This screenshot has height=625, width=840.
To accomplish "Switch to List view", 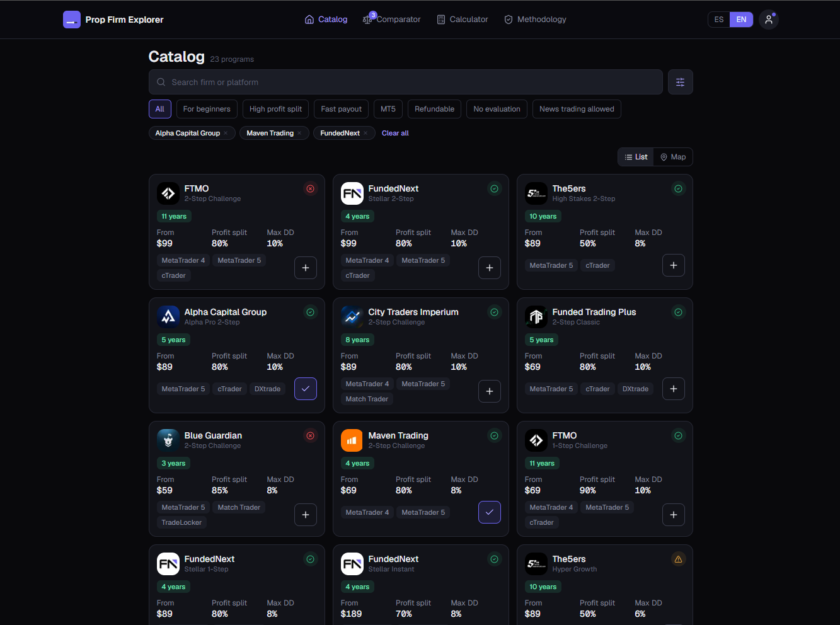I will [x=636, y=157].
